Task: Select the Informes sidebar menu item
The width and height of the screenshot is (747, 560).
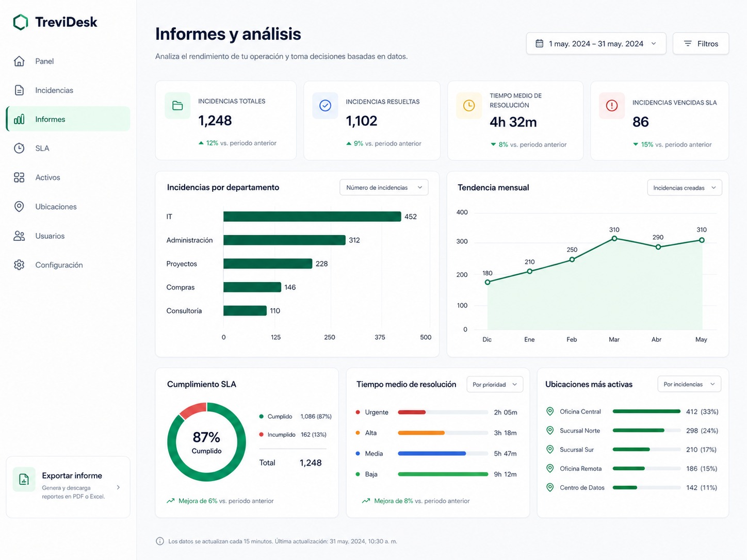Action: tap(68, 119)
